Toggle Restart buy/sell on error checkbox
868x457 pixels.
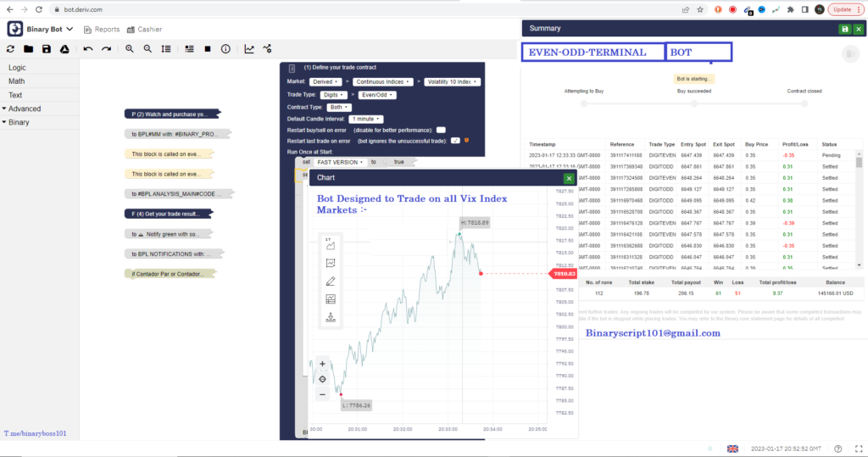[441, 130]
